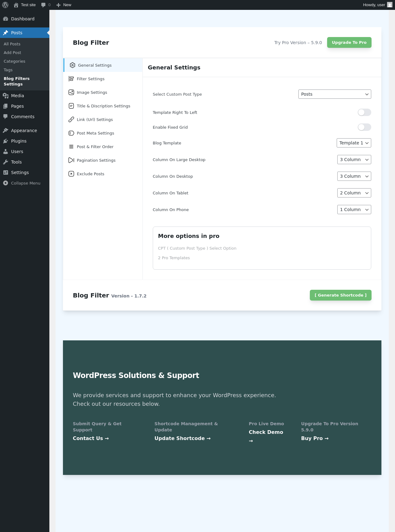Open the Column On Tablet dropdown
Image resolution: width=395 pixels, height=532 pixels.
[x=354, y=193]
